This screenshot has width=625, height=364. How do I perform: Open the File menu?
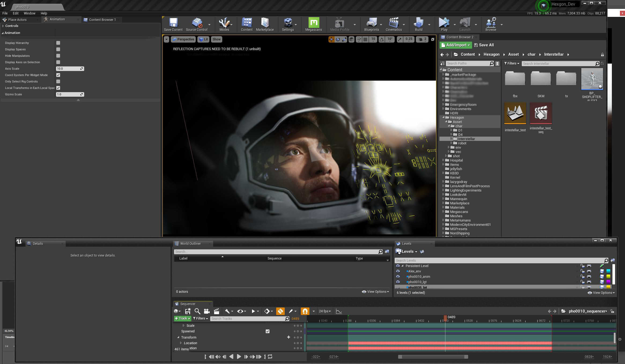coord(5,13)
